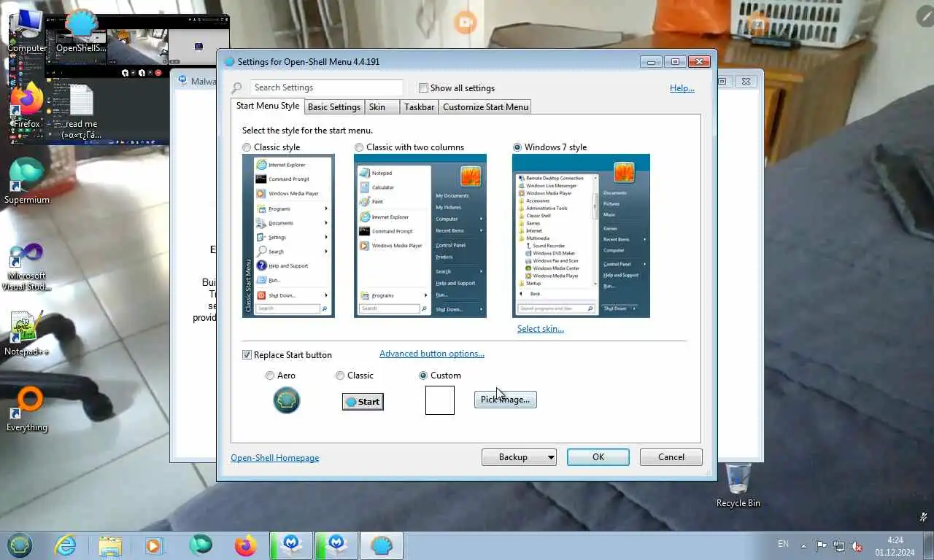Image resolution: width=934 pixels, height=560 pixels.
Task: Click the Windows 7 style menu preview
Action: pyautogui.click(x=581, y=236)
